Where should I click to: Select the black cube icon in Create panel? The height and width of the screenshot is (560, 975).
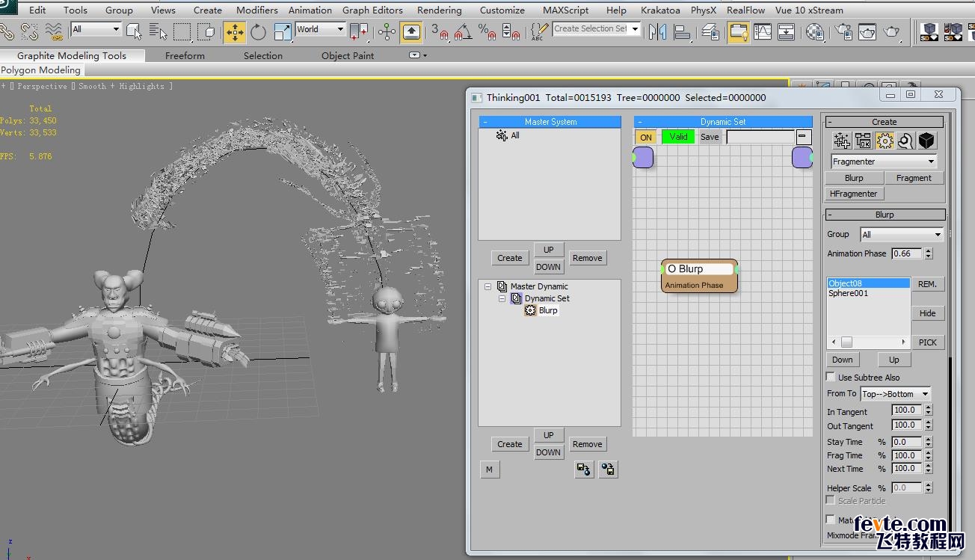pos(926,141)
